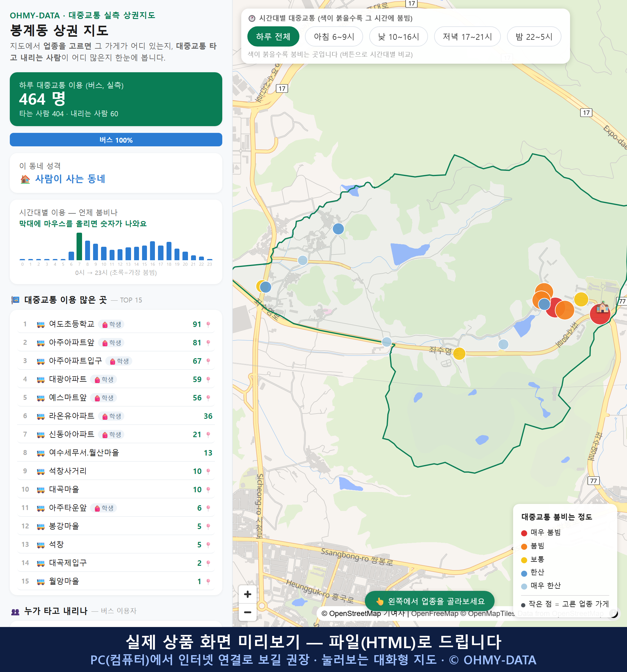
Task: Click the location pin for 아주아파트입구
Action: (208, 361)
